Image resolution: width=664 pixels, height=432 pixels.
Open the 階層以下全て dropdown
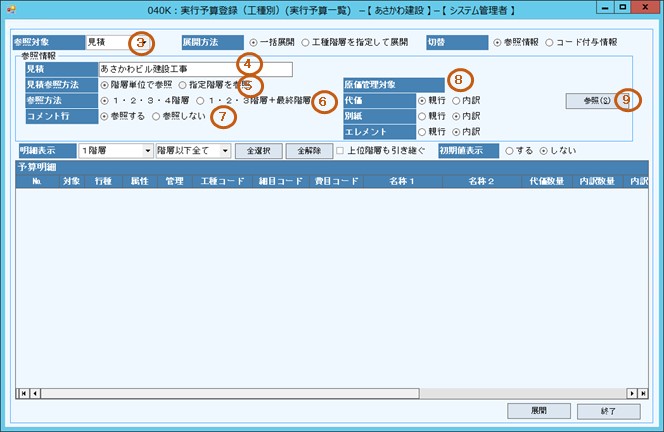(x=225, y=150)
